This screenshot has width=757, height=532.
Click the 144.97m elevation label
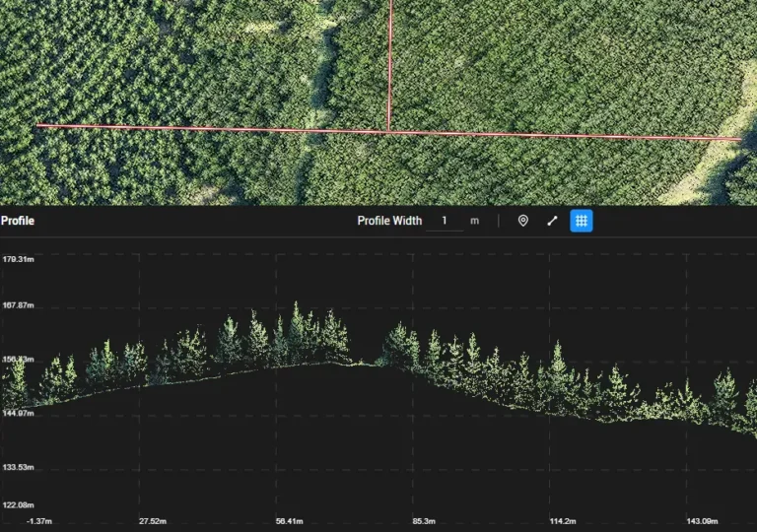click(19, 413)
